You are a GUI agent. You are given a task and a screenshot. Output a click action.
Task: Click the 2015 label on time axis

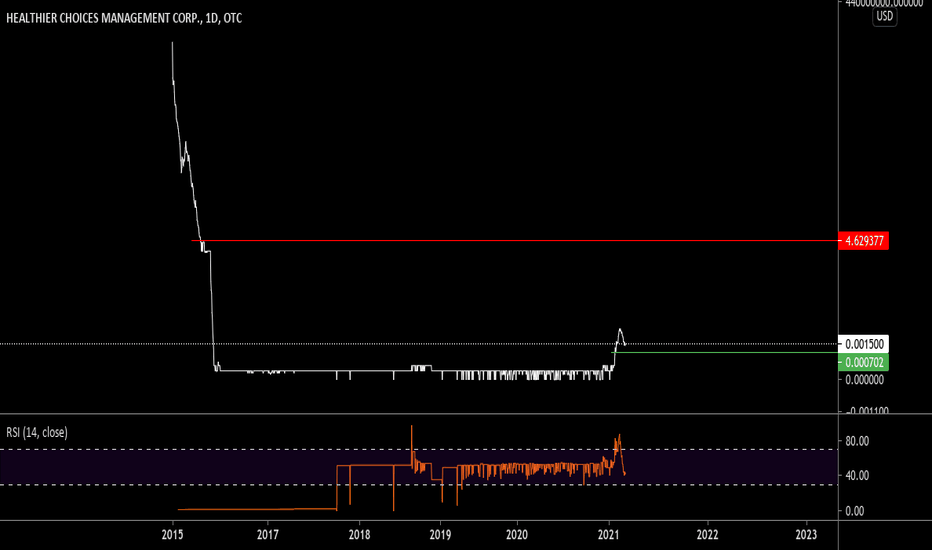click(x=172, y=535)
